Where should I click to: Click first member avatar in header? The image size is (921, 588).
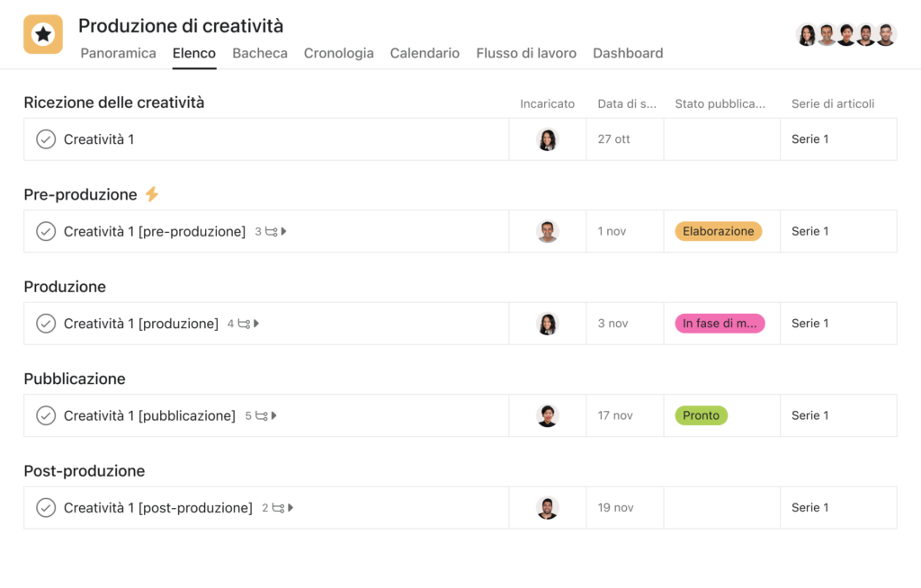pyautogui.click(x=807, y=35)
